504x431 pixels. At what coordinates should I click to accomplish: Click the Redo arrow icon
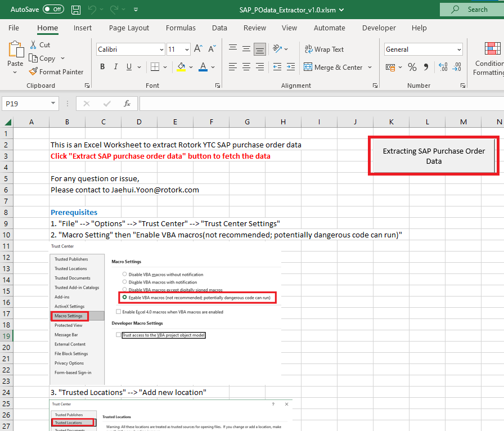(x=114, y=10)
